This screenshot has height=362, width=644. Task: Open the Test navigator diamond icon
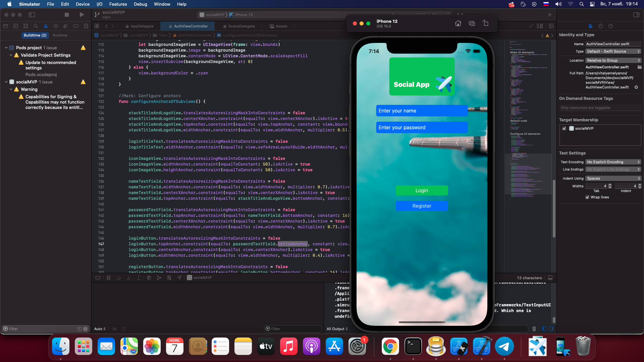(56, 26)
